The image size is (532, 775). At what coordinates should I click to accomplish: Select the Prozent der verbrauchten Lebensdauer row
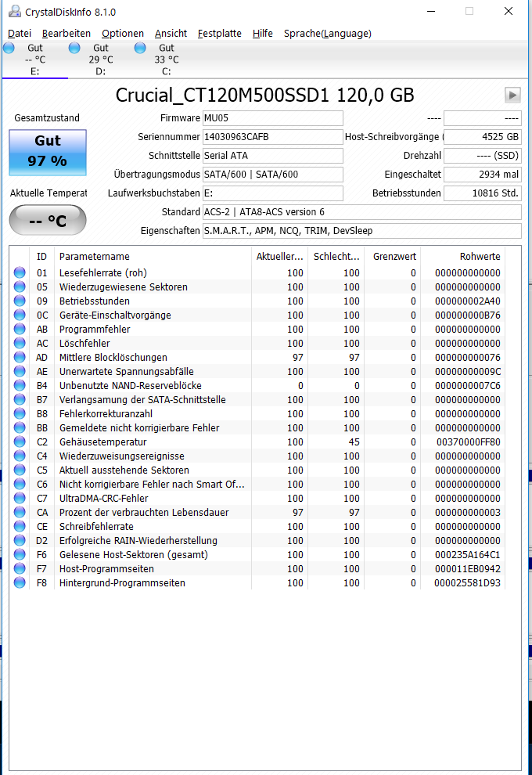[257, 512]
